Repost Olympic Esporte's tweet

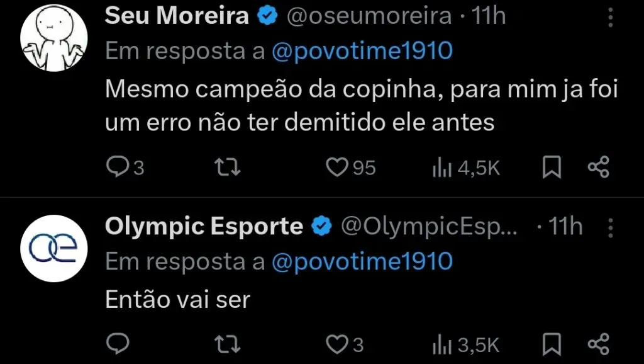[x=226, y=344]
